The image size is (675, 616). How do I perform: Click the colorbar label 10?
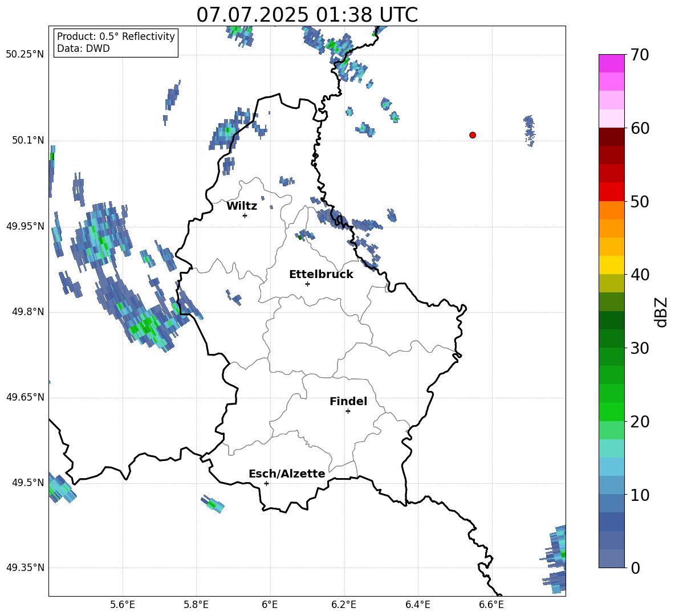[x=640, y=495]
